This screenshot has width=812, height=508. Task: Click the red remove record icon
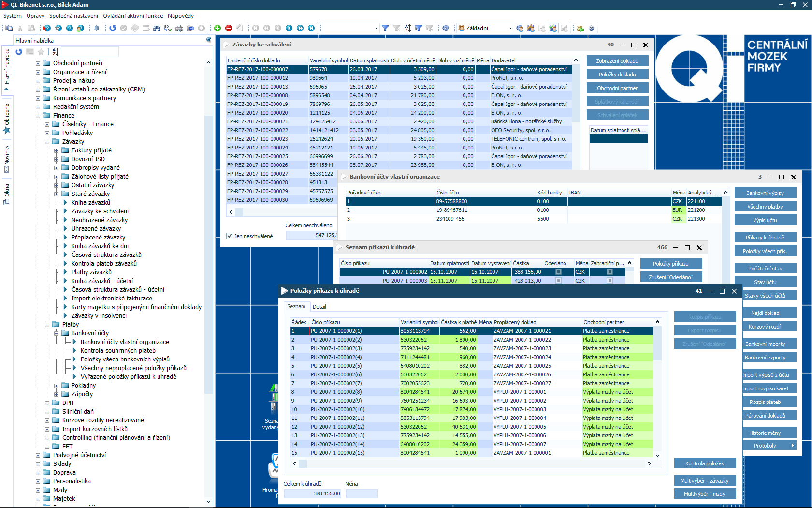click(x=229, y=28)
